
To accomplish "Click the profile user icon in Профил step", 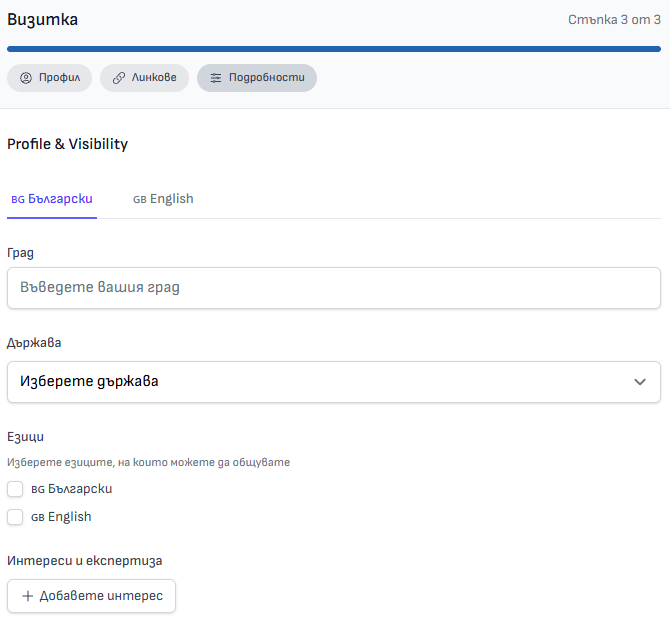I will click(x=26, y=78).
